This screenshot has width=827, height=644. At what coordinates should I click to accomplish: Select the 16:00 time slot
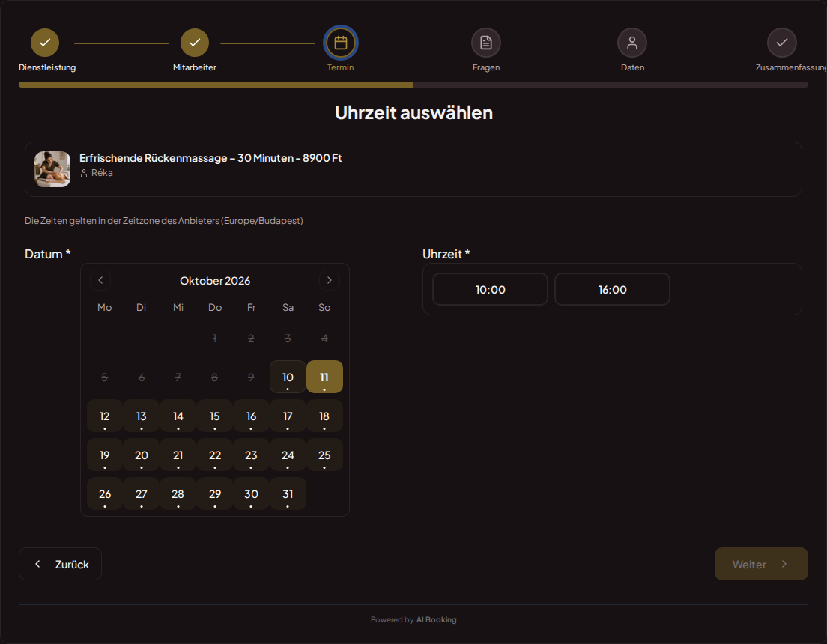(612, 289)
